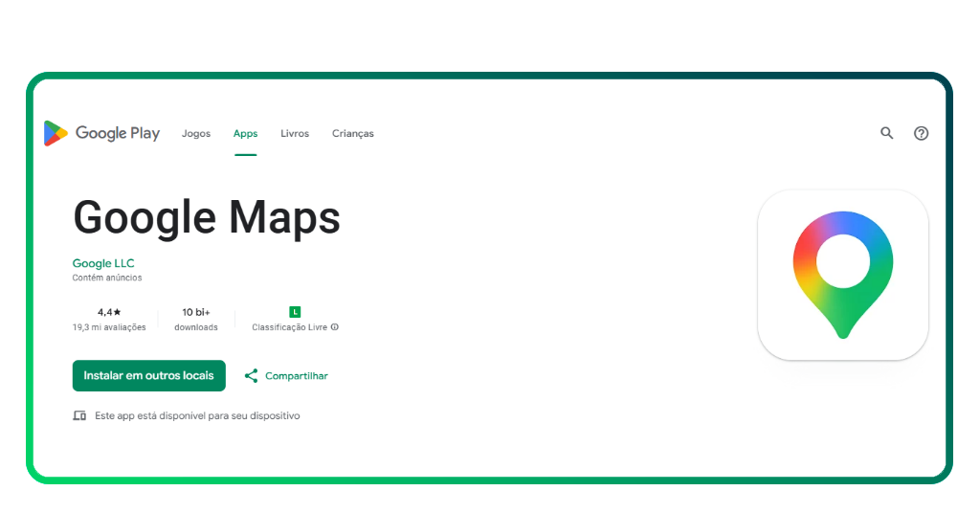Open the help question mark icon

[921, 133]
